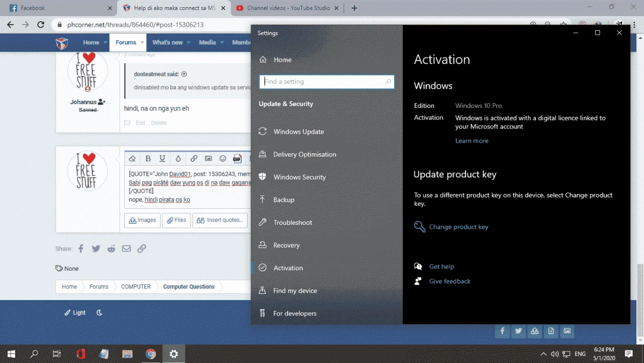Click the search magnifier in Find a setting
The image size is (644, 363).
[x=388, y=82]
